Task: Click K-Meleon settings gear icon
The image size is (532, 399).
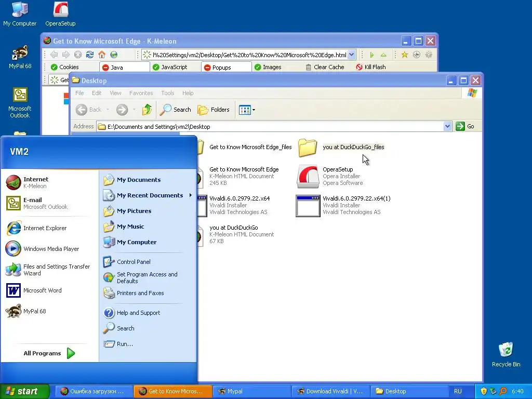Action: pos(429,55)
